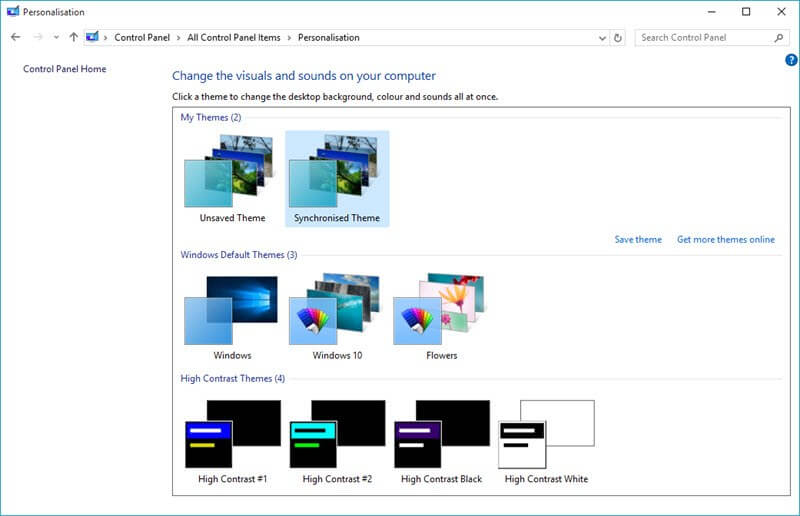800x516 pixels.
Task: Maximize the Personalisation window
Action: click(x=746, y=11)
